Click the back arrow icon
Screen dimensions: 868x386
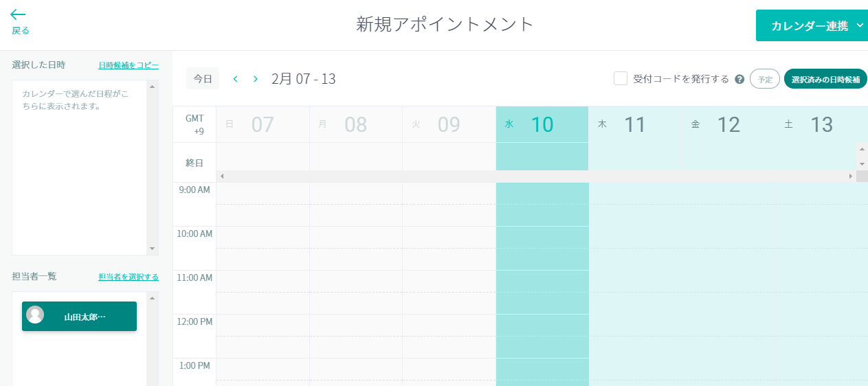(x=18, y=14)
